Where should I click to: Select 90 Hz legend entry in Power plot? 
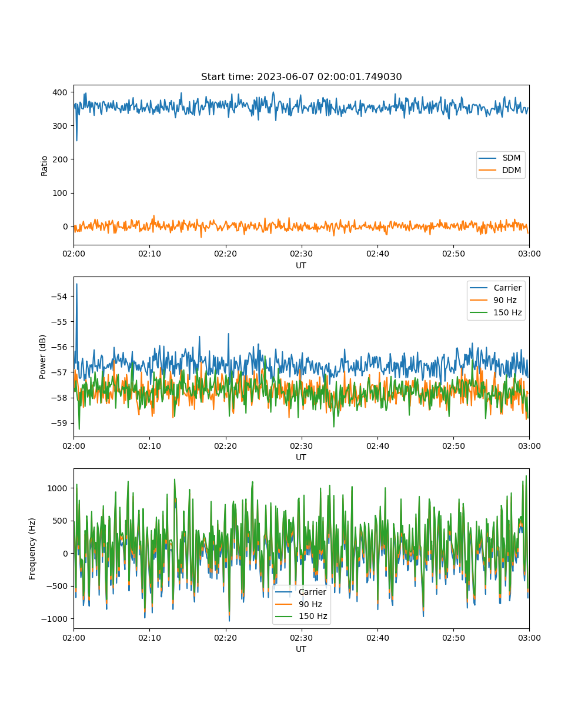[x=505, y=300]
